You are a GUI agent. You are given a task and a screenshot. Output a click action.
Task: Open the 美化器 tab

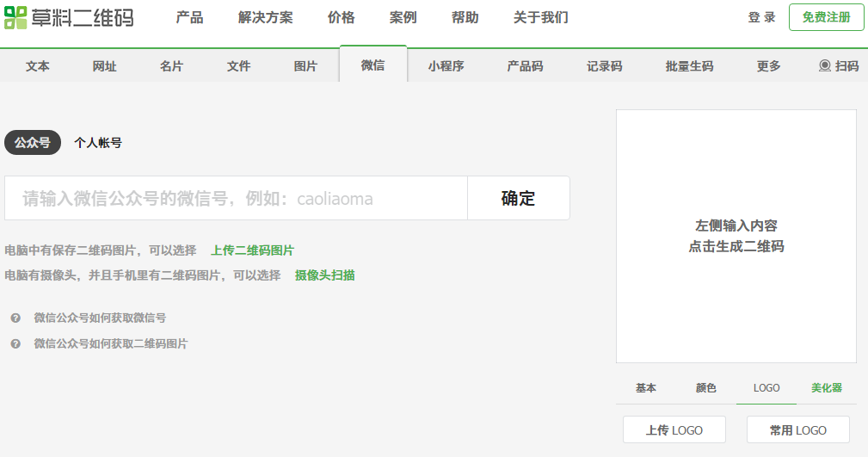(x=827, y=388)
